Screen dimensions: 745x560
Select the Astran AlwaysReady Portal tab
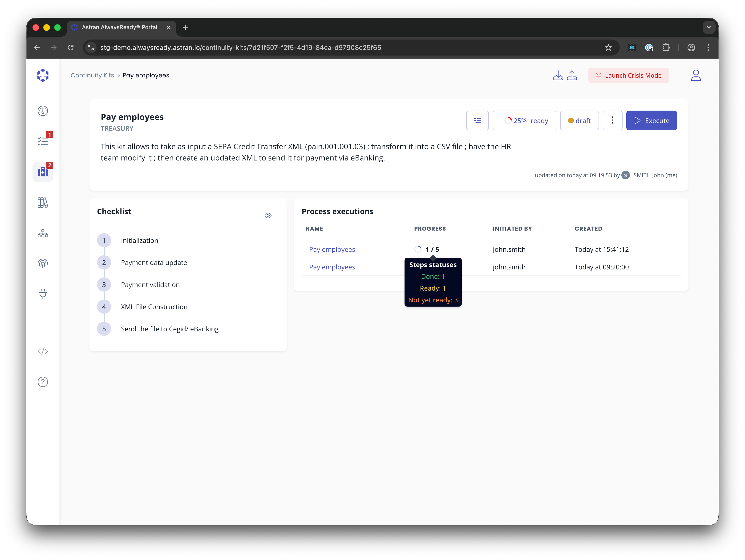(120, 27)
